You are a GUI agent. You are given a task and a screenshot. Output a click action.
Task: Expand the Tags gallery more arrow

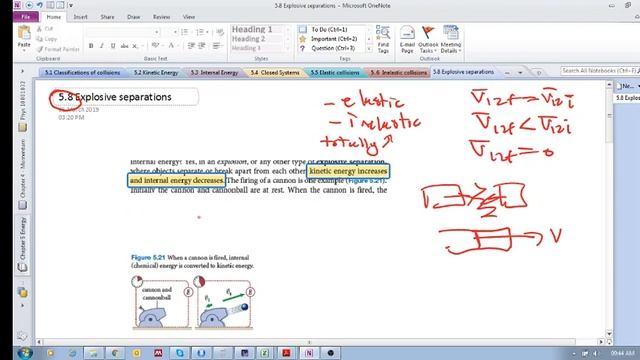(369, 49)
